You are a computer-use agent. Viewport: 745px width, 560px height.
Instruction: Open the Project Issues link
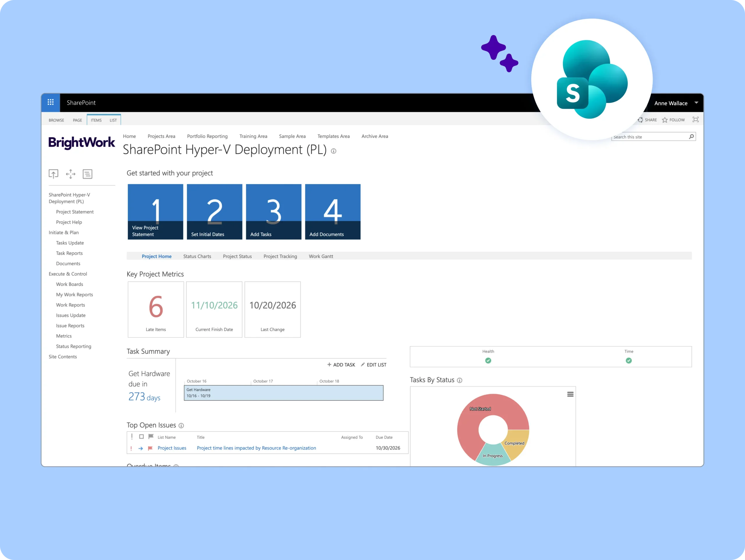172,448
